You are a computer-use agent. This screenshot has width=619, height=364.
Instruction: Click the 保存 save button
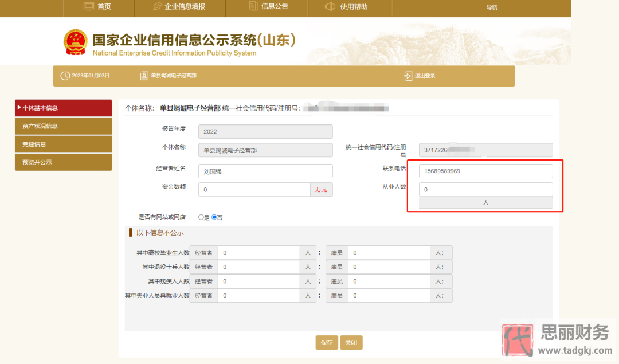pyautogui.click(x=326, y=342)
